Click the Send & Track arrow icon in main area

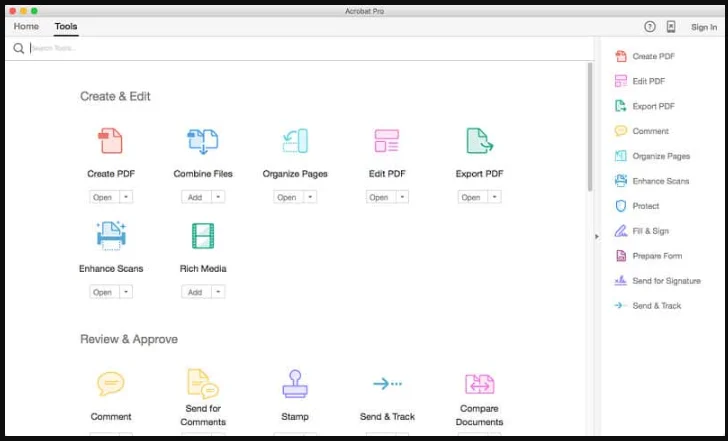click(387, 384)
